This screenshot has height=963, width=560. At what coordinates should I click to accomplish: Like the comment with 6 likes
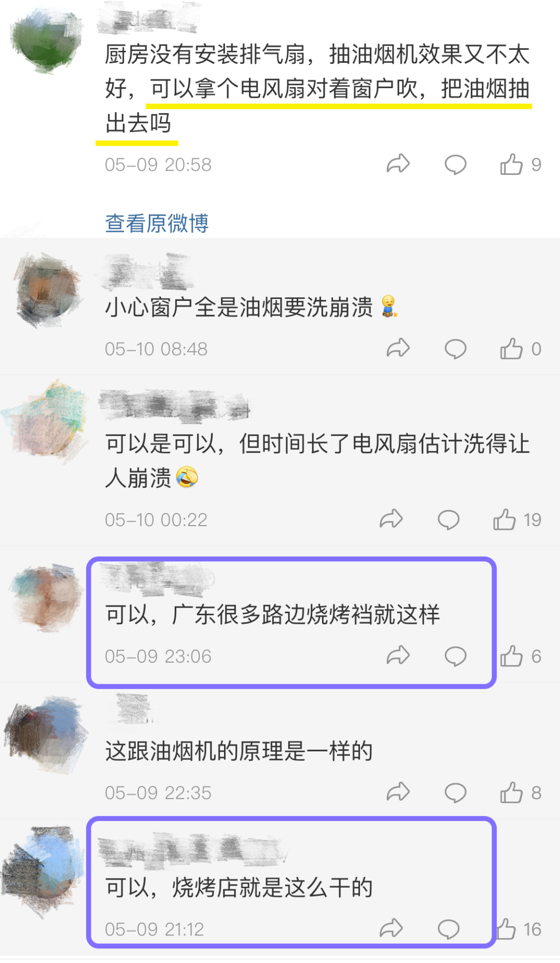511,656
